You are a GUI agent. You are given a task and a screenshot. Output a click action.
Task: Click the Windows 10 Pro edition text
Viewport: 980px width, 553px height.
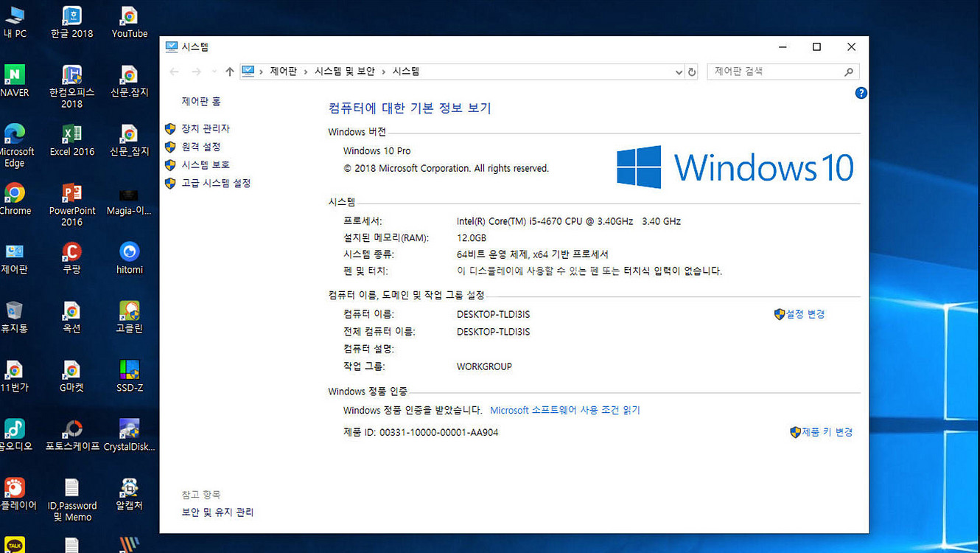coord(377,151)
